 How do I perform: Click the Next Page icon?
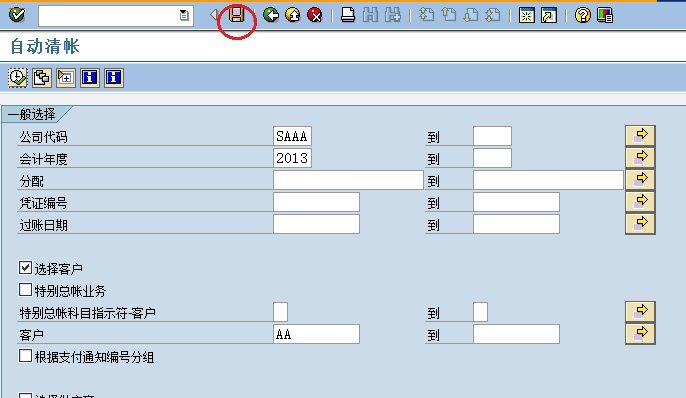click(471, 15)
